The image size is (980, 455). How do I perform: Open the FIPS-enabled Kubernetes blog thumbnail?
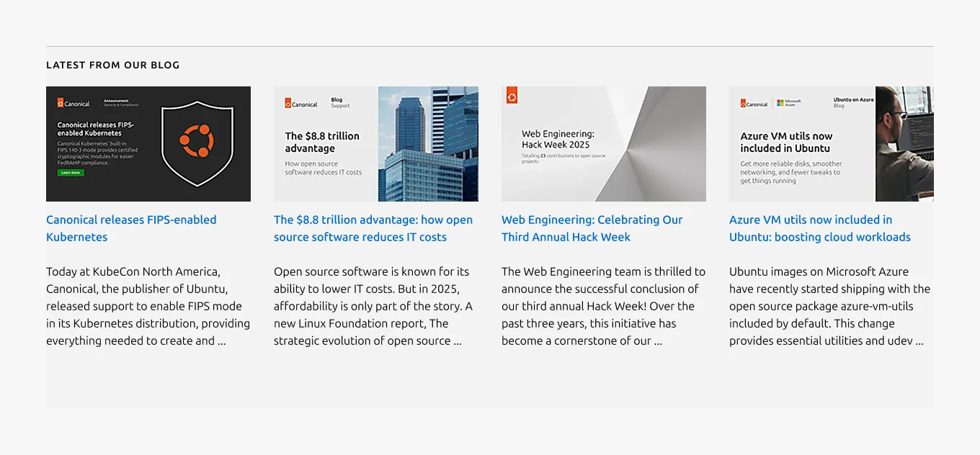[x=148, y=144]
